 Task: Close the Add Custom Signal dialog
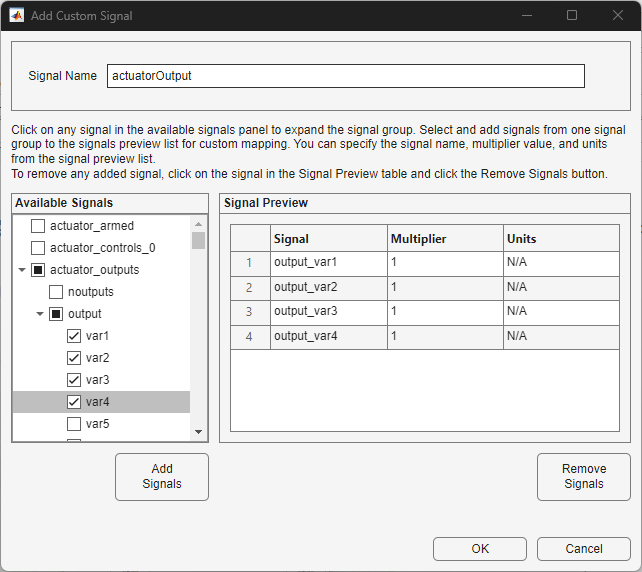tap(617, 16)
